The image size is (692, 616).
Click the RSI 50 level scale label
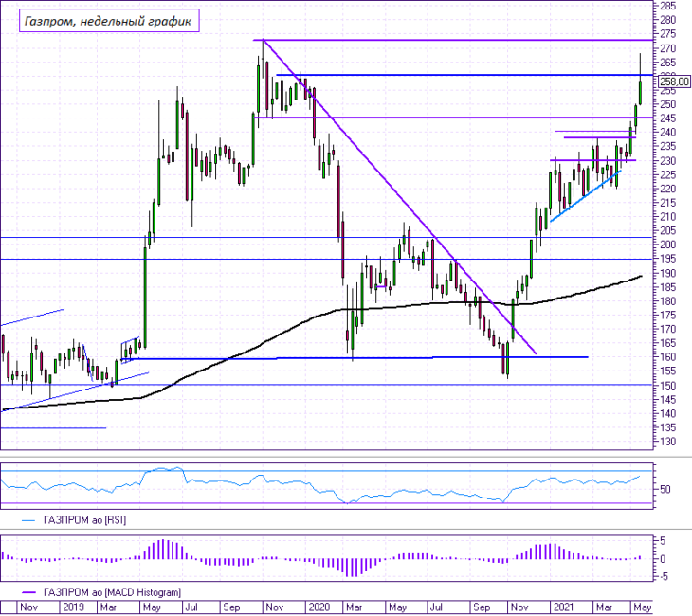point(665,489)
